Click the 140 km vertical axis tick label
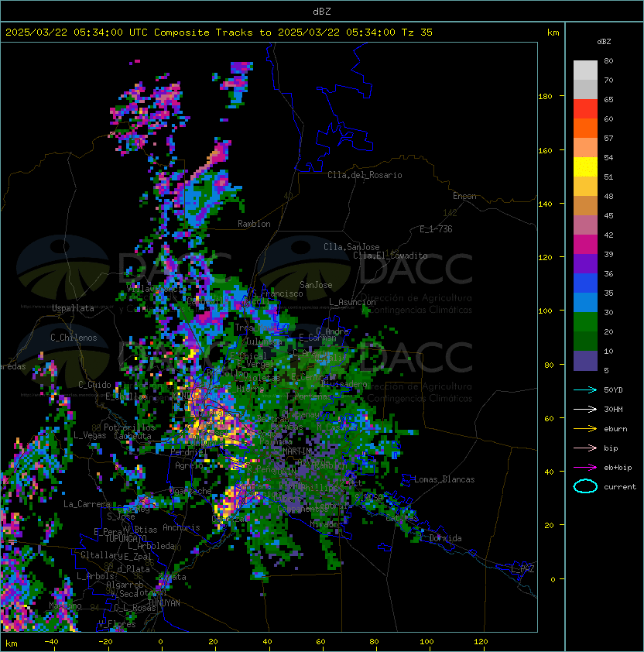 545,204
